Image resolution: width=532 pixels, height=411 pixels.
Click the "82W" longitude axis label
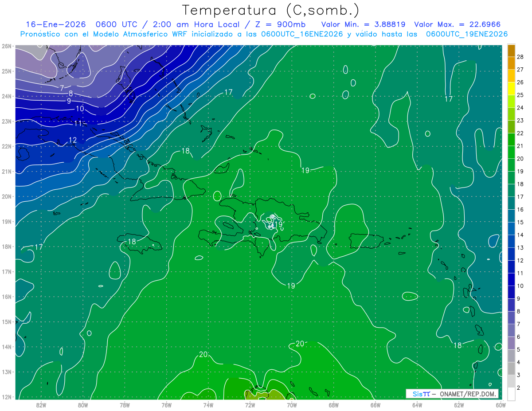(41, 405)
